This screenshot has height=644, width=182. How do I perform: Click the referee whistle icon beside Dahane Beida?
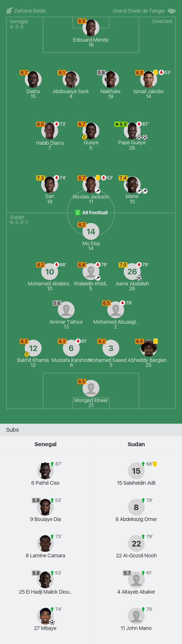[9, 10]
